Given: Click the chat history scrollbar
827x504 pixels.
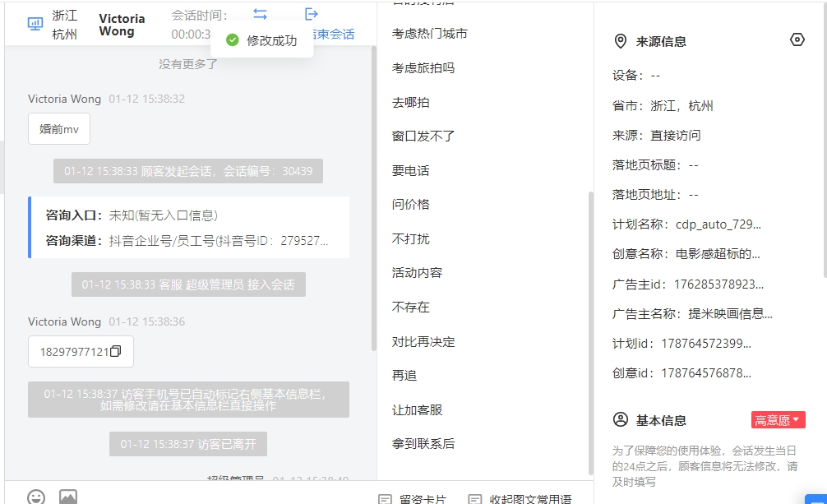Looking at the screenshot, I should click(374, 198).
